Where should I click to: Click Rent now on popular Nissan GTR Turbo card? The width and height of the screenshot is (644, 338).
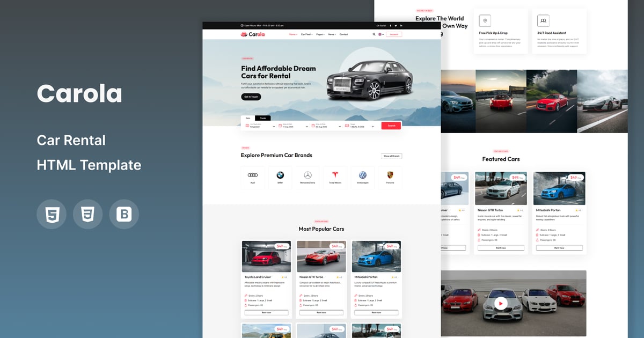[321, 312]
